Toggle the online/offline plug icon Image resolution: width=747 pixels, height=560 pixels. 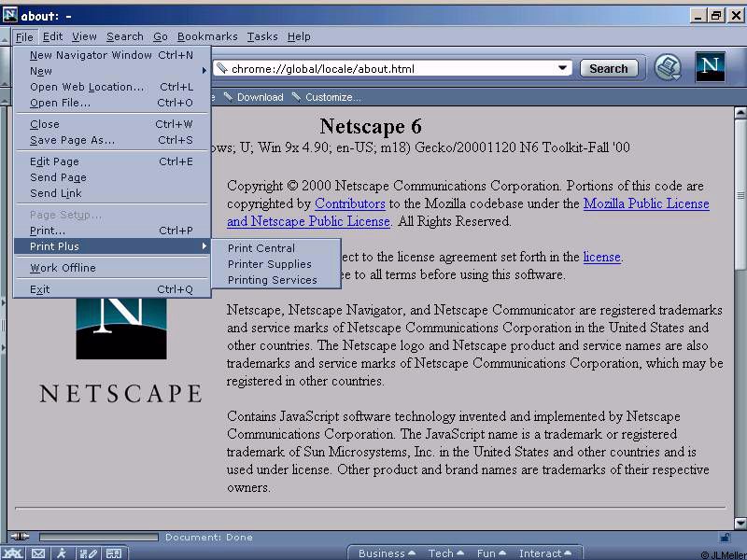(20, 537)
